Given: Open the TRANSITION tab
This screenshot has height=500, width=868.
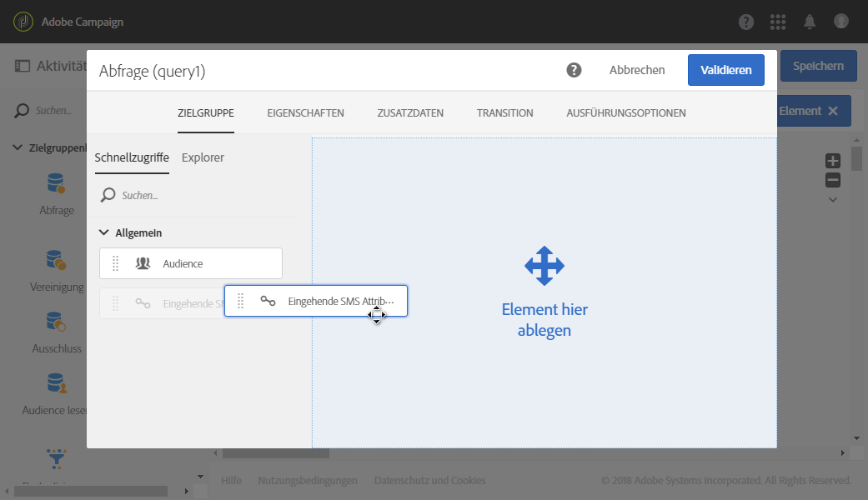Looking at the screenshot, I should 504,112.
